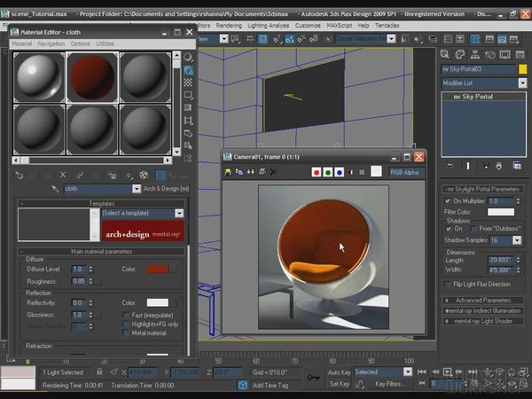The height and width of the screenshot is (399, 532).
Task: Enable From "Outdoors" checkbox
Action: tap(473, 229)
